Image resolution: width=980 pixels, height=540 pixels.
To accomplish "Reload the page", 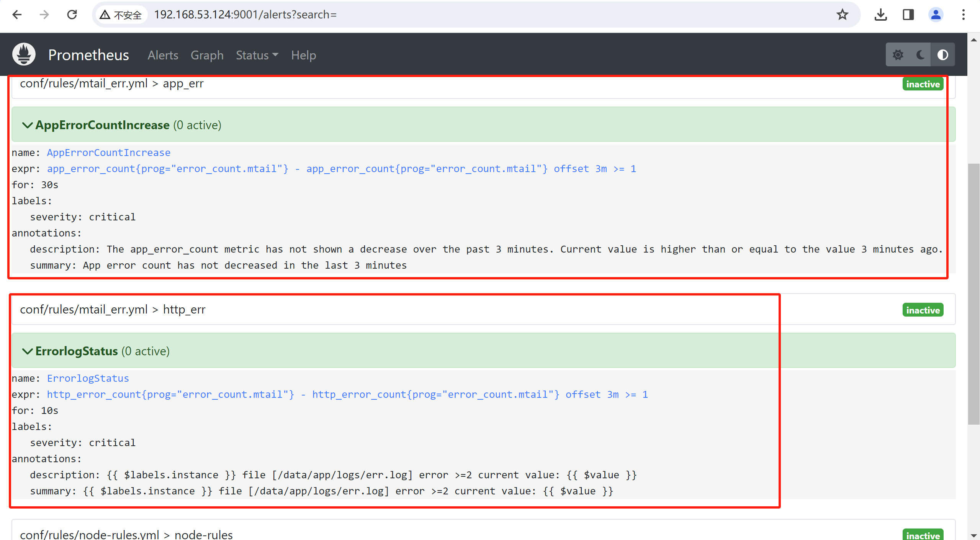I will click(x=72, y=15).
